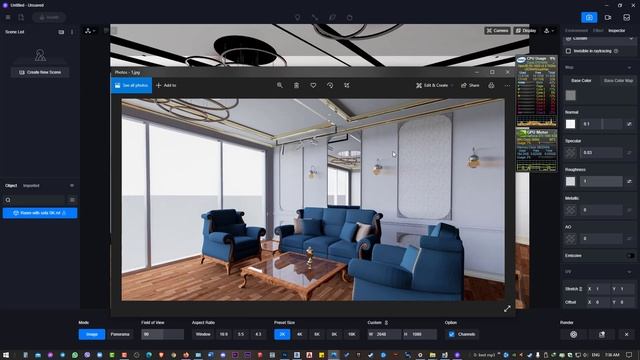Screen dimensions: 640x360
Task: Click the Import button in top bar
Action: (49, 18)
